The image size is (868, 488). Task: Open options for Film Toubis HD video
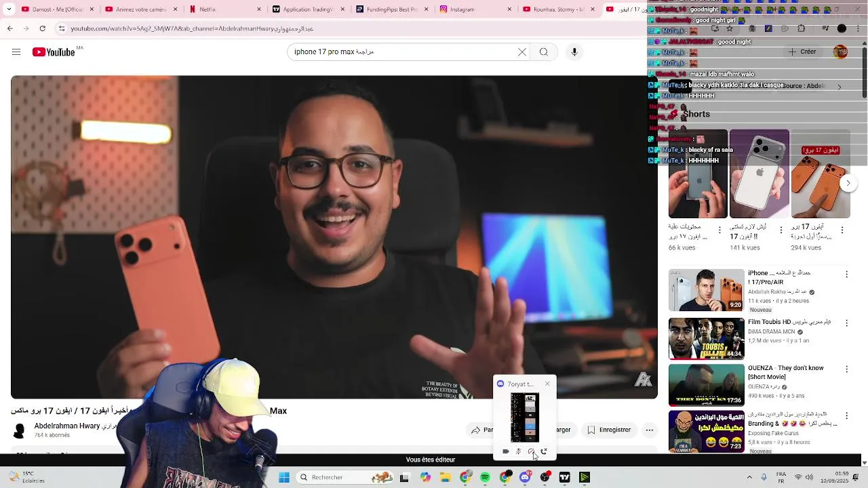(x=846, y=323)
